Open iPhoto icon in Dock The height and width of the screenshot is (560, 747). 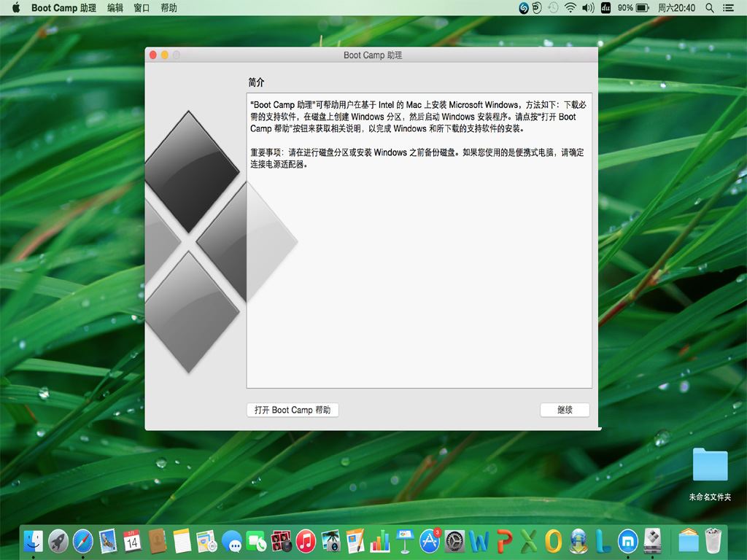coord(330,541)
